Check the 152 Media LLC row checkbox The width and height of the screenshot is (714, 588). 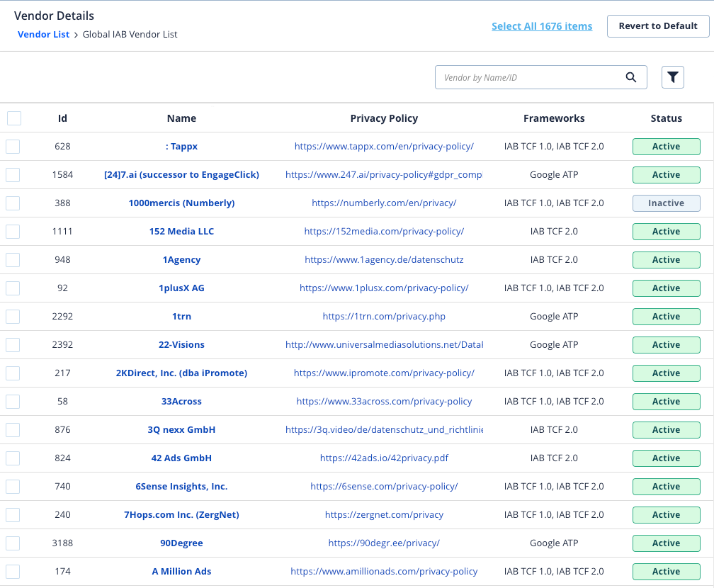(13, 232)
